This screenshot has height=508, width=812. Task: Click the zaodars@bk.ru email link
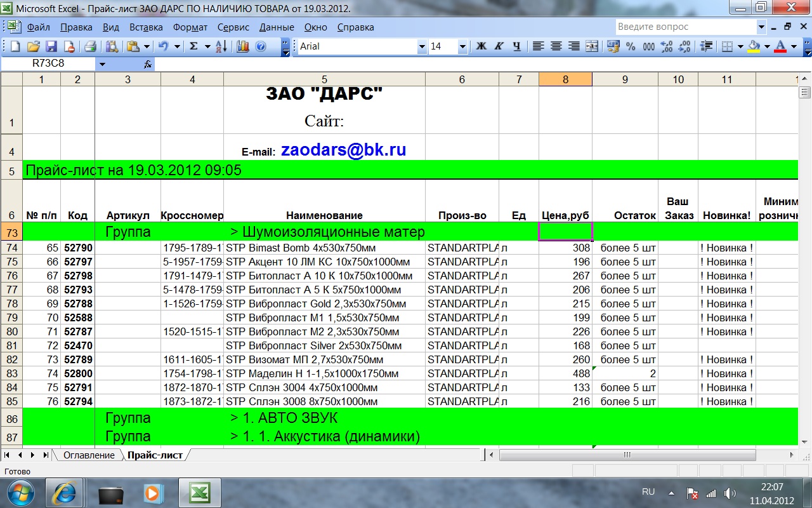point(343,150)
